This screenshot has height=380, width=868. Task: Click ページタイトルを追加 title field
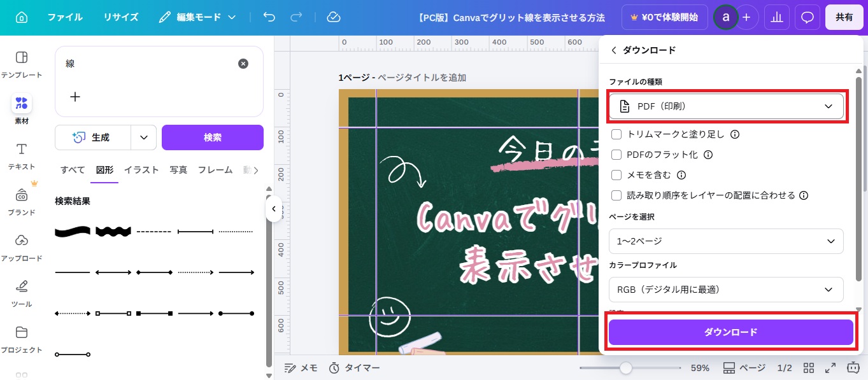[x=422, y=78]
